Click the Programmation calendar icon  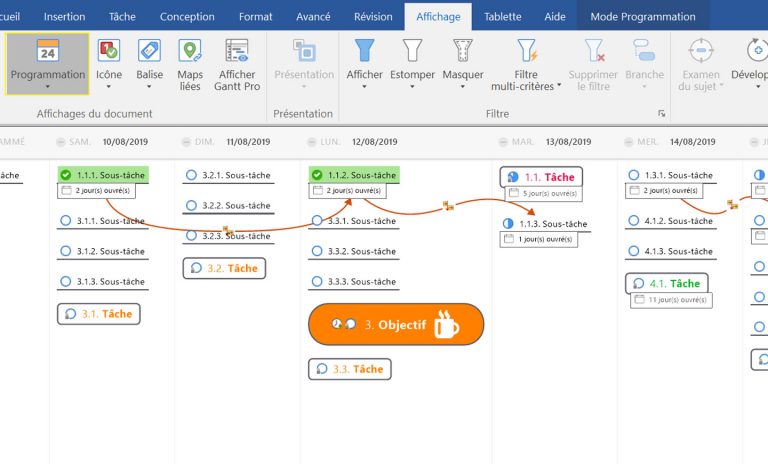click(47, 52)
